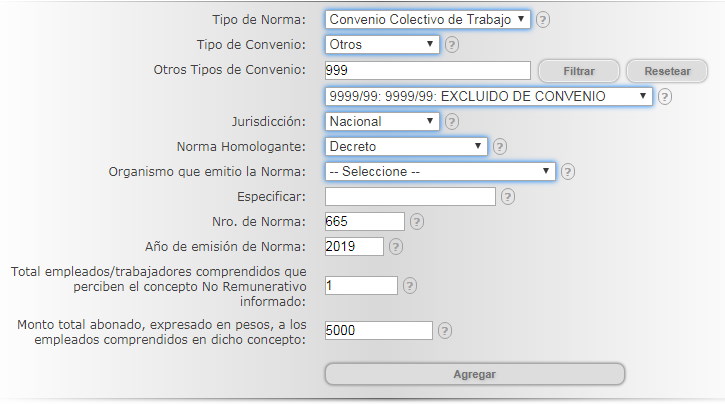This screenshot has width=725, height=404.
Task: Click help icon beside Tipo de Convenio
Action: point(452,44)
